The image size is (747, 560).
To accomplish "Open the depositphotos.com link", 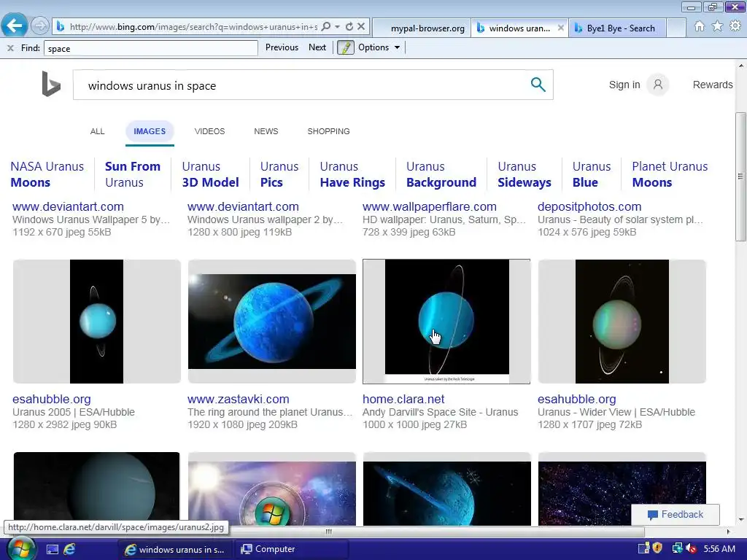I will [589, 206].
